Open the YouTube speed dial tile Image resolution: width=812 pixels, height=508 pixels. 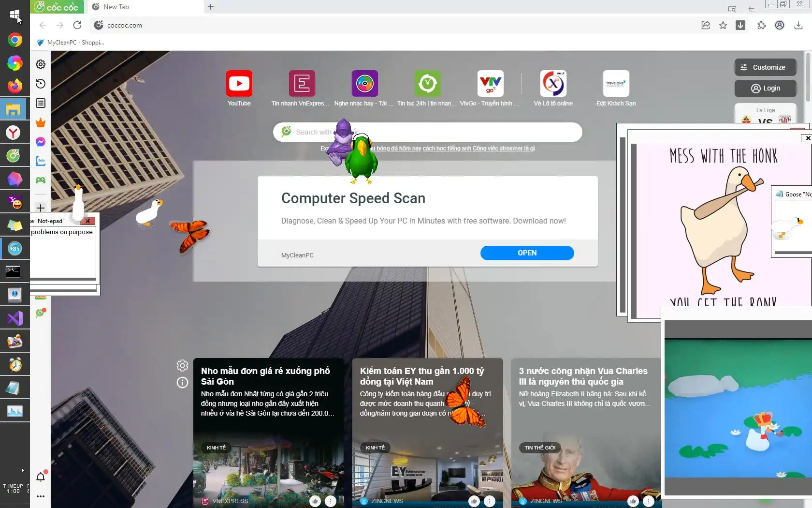(x=239, y=89)
